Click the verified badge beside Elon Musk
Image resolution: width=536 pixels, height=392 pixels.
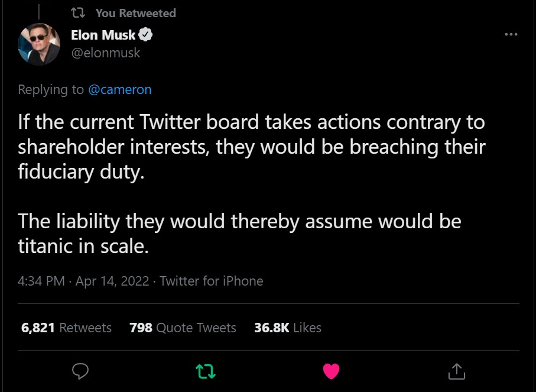pos(146,35)
